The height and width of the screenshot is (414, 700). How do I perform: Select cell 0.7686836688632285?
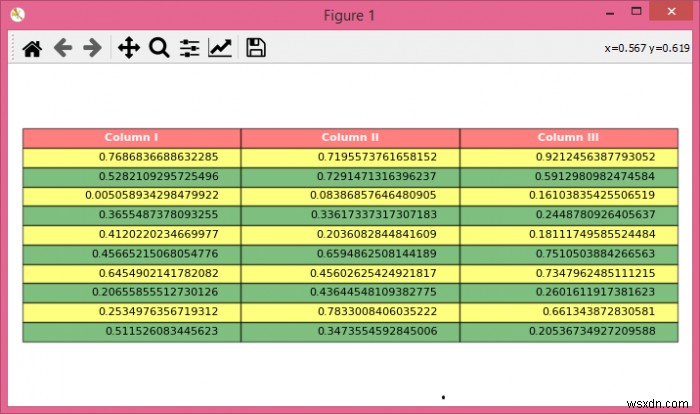point(132,158)
